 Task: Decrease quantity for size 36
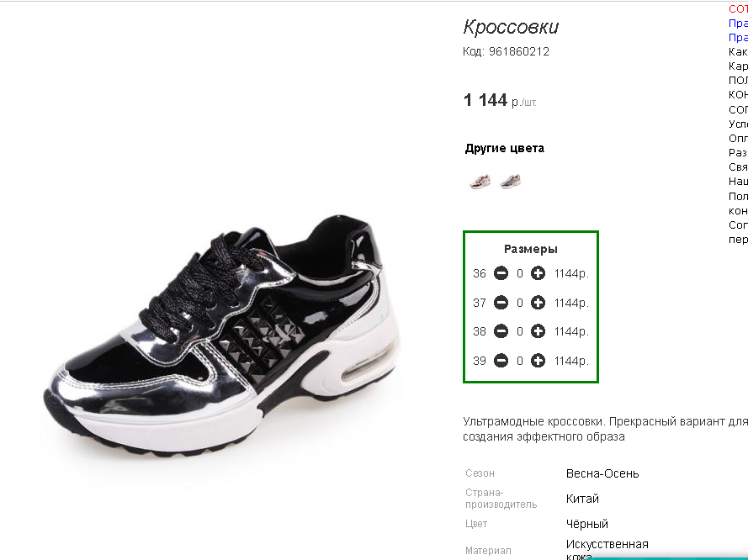click(x=501, y=273)
